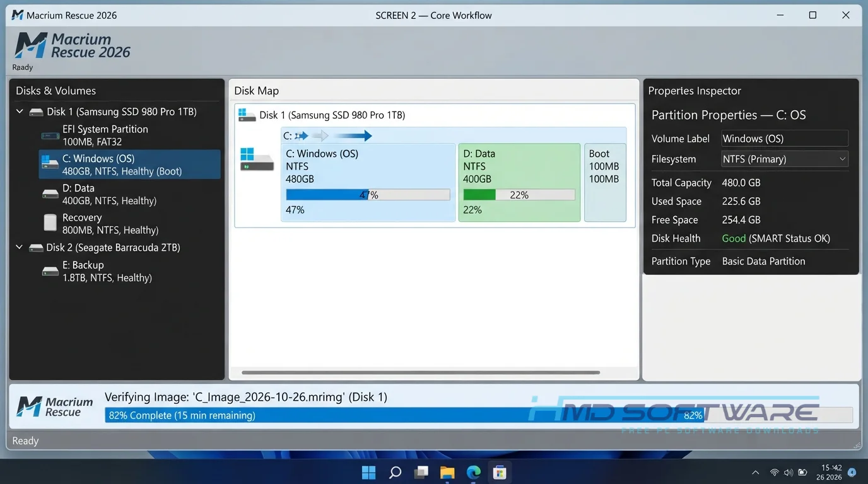Open Task View on the taskbar
This screenshot has height=484, width=868.
pos(421,472)
